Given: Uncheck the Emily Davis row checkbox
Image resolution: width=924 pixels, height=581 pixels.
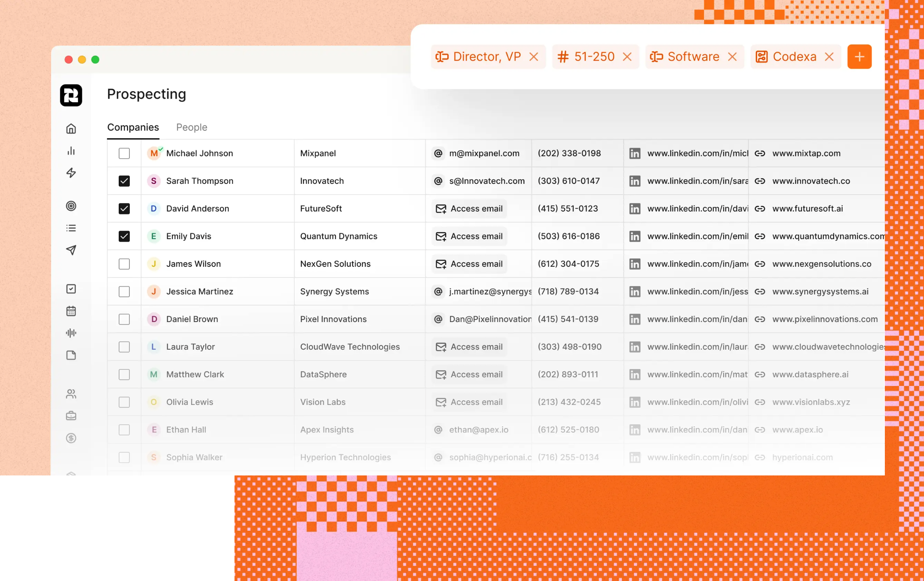Looking at the screenshot, I should click(x=124, y=236).
